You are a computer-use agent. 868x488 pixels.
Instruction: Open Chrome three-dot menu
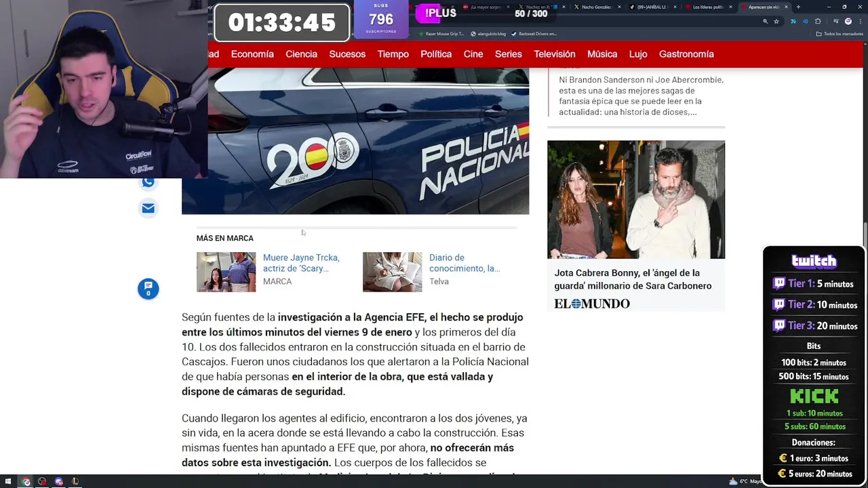pos(859,21)
